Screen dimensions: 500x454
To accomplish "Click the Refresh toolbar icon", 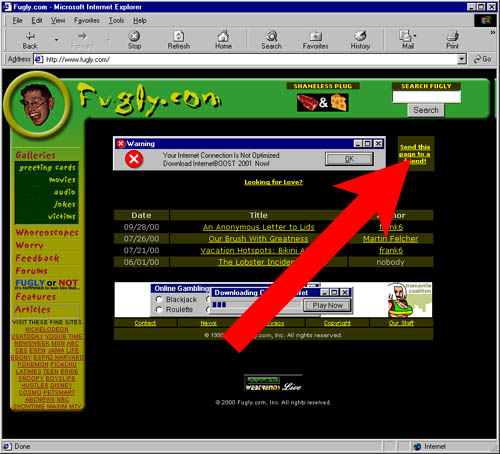I will 179,40.
